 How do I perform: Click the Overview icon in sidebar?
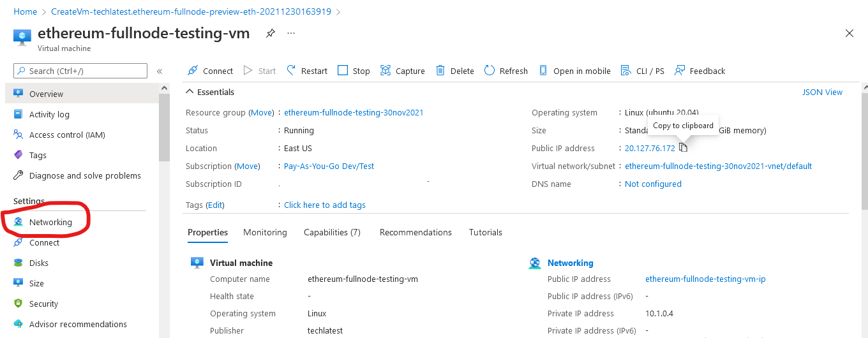click(x=18, y=94)
